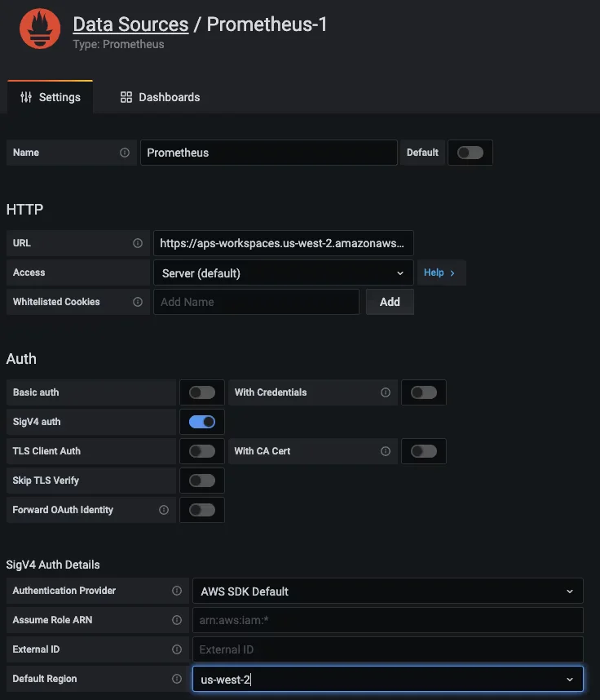The width and height of the screenshot is (600, 700).
Task: Select the Settings tab
Action: 50,97
